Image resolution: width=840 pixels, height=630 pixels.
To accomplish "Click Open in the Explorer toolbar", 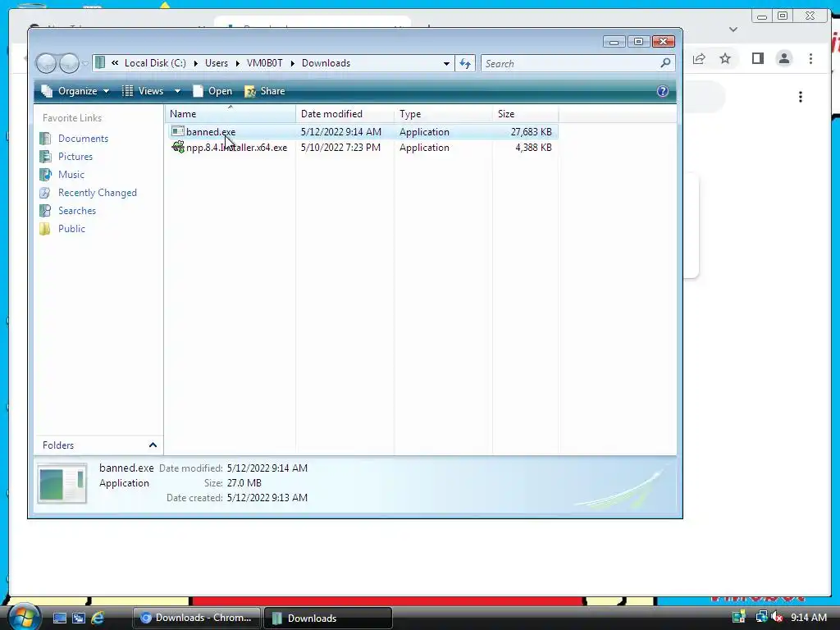I will pos(212,91).
